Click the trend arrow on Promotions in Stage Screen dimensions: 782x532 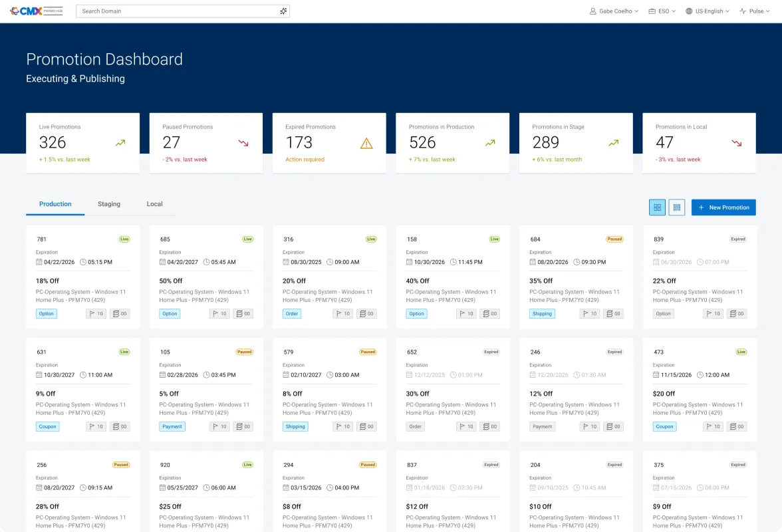point(613,143)
